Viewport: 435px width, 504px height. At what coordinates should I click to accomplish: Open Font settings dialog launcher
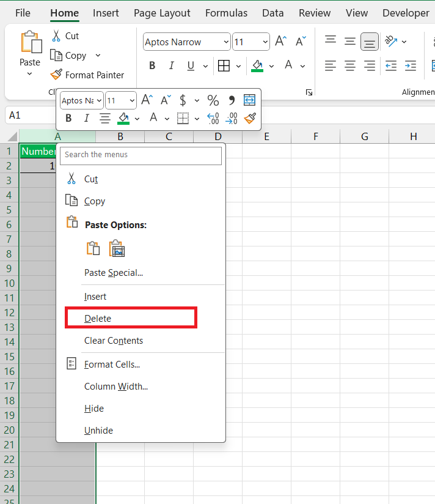(x=309, y=92)
